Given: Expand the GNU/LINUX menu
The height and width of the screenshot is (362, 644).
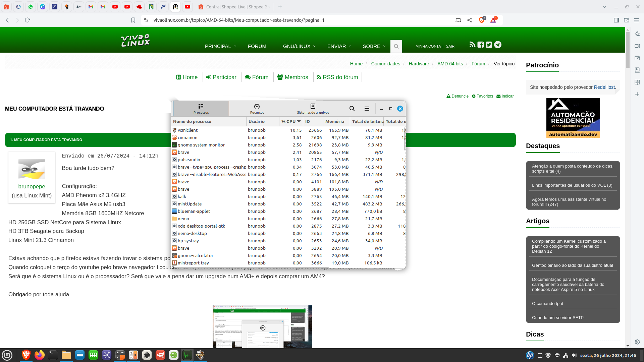Looking at the screenshot, I should 299,46.
